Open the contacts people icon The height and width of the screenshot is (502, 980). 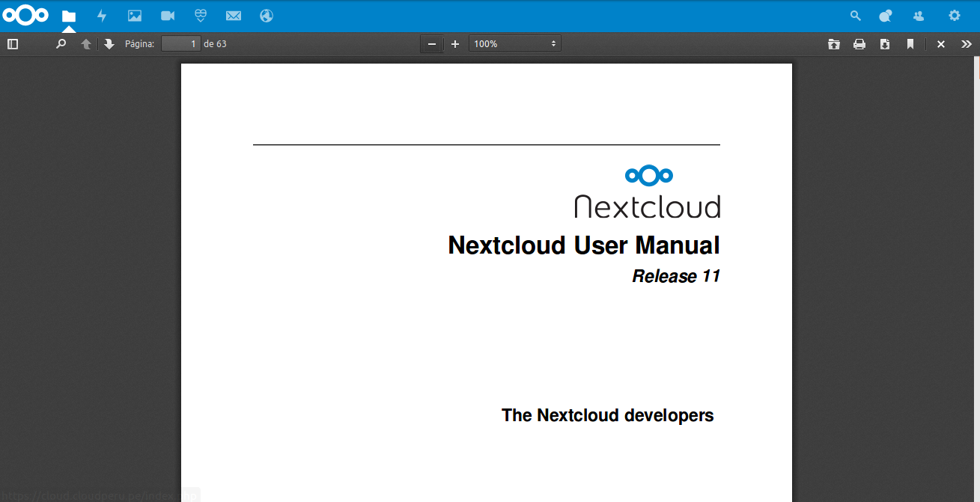(919, 16)
